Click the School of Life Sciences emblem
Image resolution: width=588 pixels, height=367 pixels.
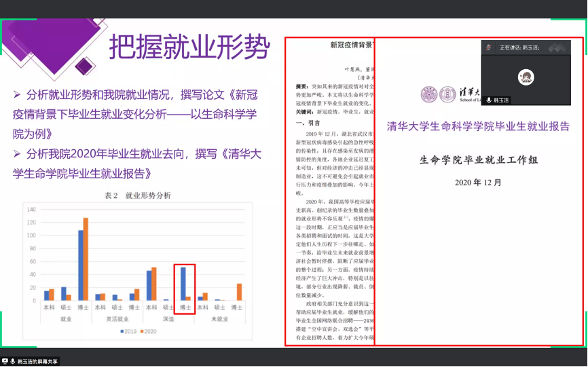(447, 94)
